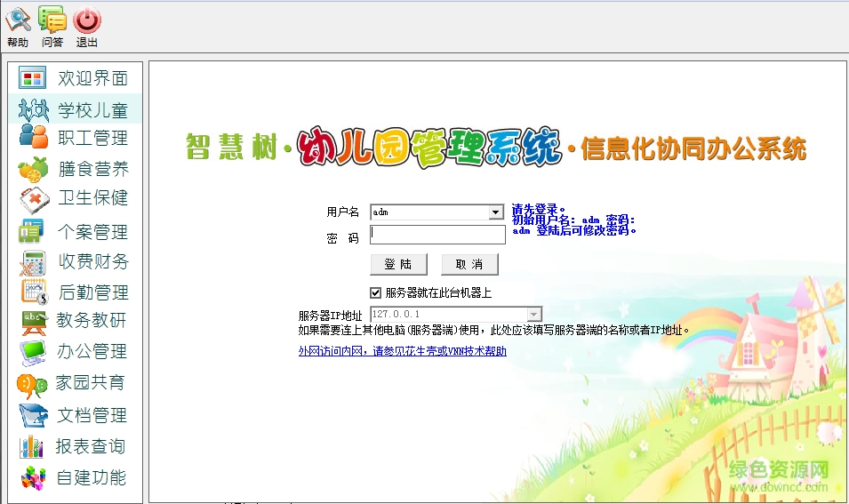Open the 外网访问内网 help link
849x504 pixels.
point(402,351)
